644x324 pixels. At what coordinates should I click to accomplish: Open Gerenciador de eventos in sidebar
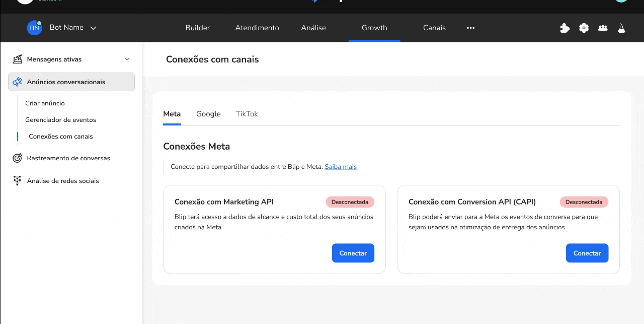[x=60, y=120]
